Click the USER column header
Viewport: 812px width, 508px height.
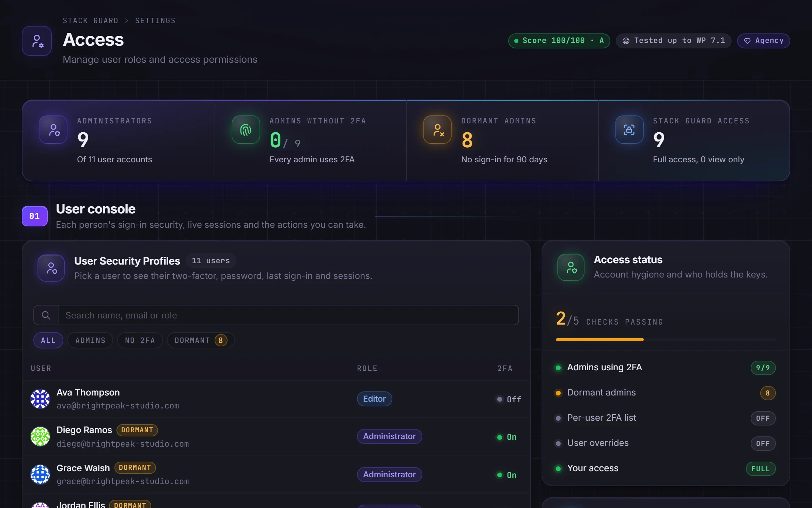[41, 369]
